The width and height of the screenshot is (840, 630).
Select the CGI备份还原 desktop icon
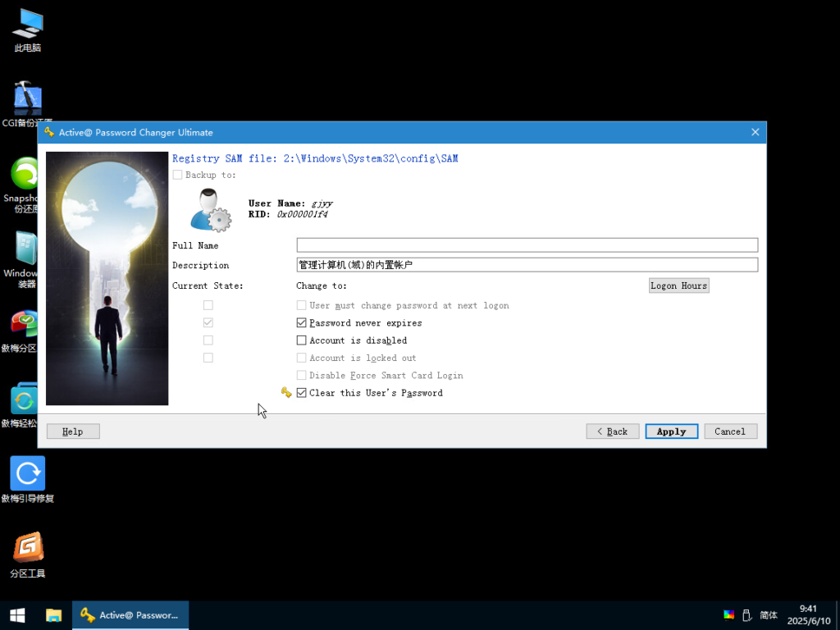click(27, 104)
